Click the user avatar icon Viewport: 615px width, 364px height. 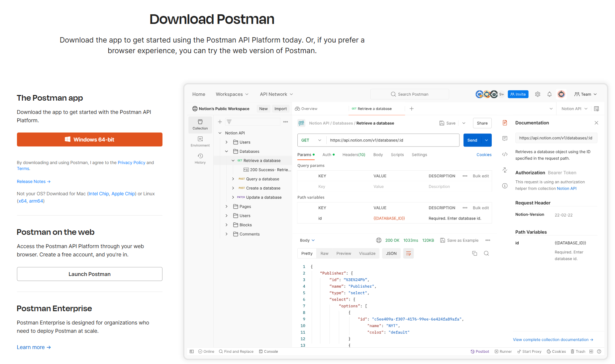pyautogui.click(x=561, y=94)
